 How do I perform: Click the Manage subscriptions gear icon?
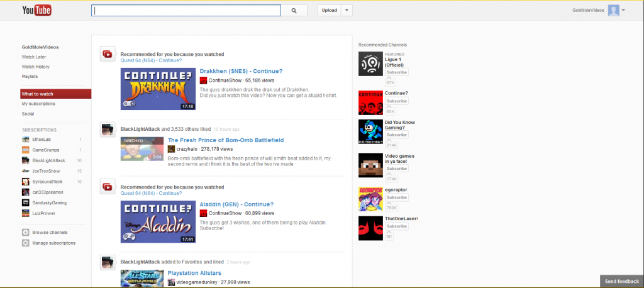[25, 243]
